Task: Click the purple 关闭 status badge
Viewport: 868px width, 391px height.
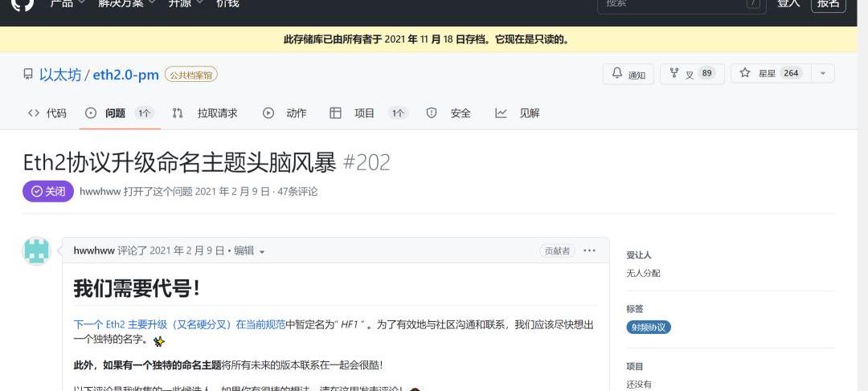Action: (x=48, y=191)
